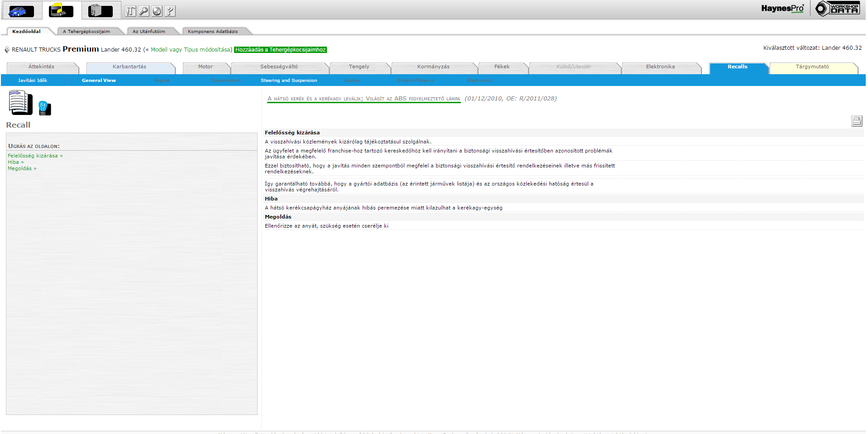Click the print icon above recall text

(x=856, y=121)
